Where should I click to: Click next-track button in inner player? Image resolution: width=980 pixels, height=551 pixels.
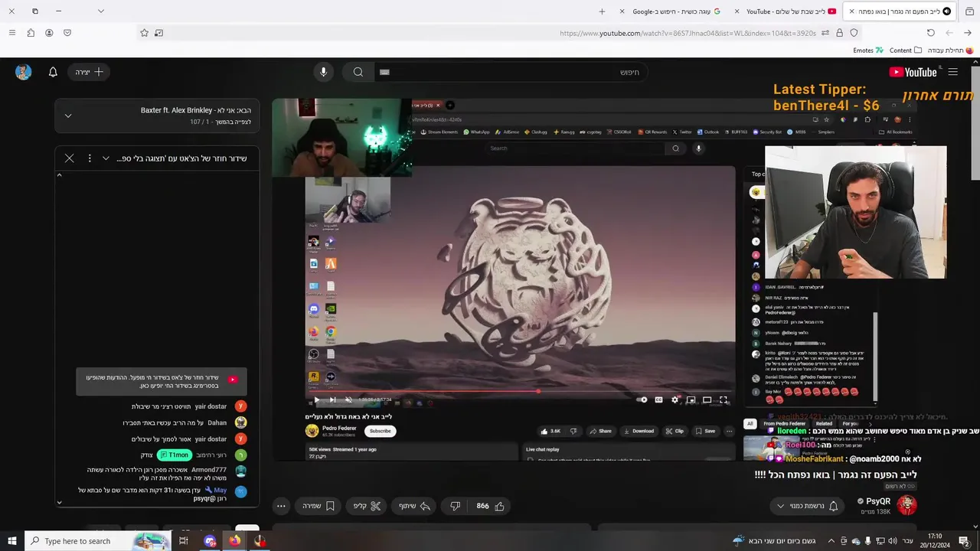[x=332, y=399]
